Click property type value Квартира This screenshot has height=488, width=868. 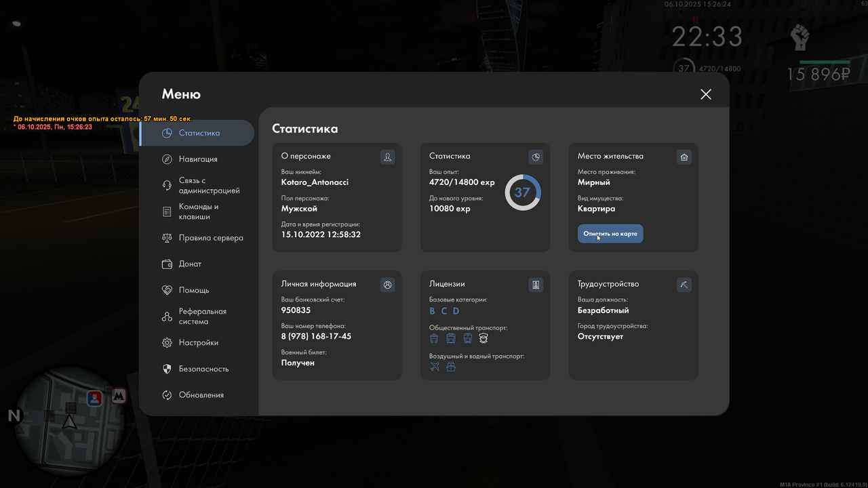597,209
